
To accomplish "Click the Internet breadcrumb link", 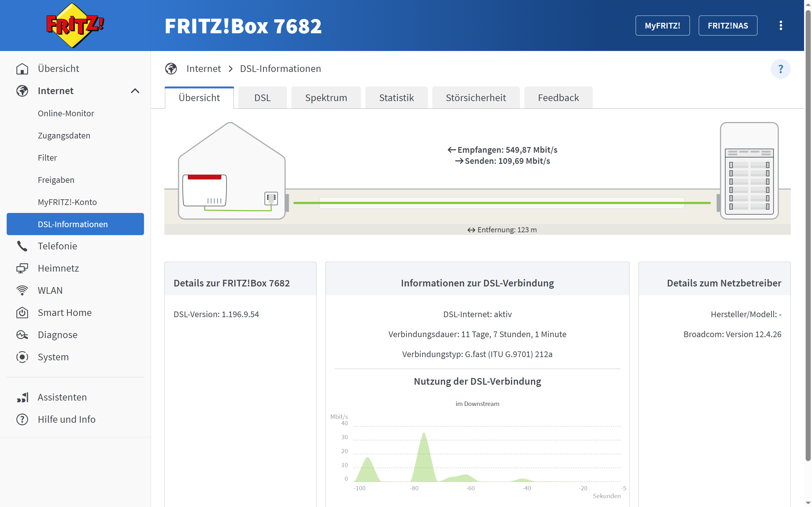I will coord(203,69).
